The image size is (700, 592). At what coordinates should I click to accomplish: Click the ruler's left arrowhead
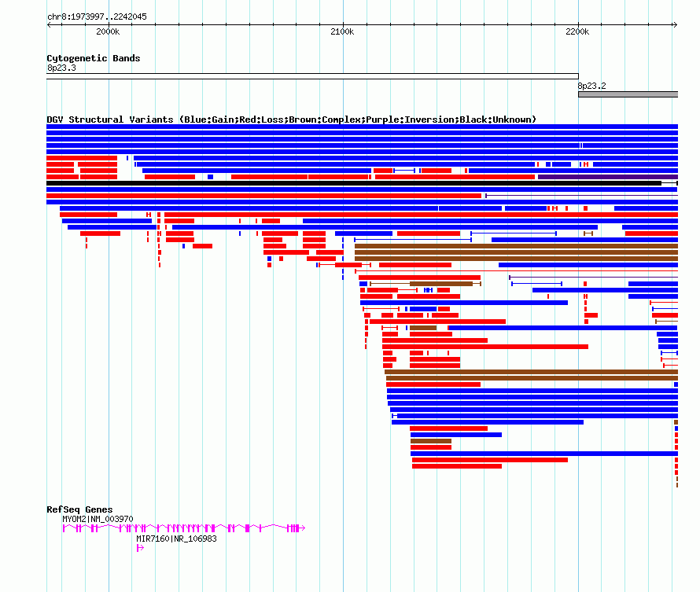49,25
